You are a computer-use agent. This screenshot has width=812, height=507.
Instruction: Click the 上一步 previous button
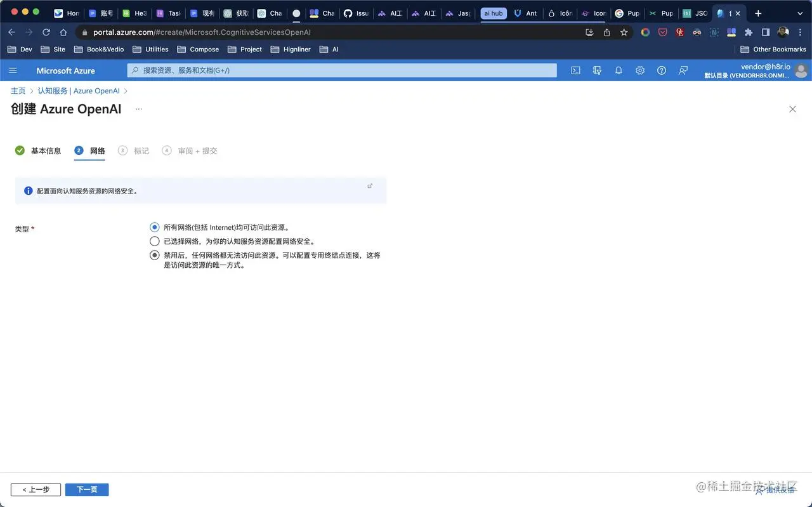click(36, 489)
